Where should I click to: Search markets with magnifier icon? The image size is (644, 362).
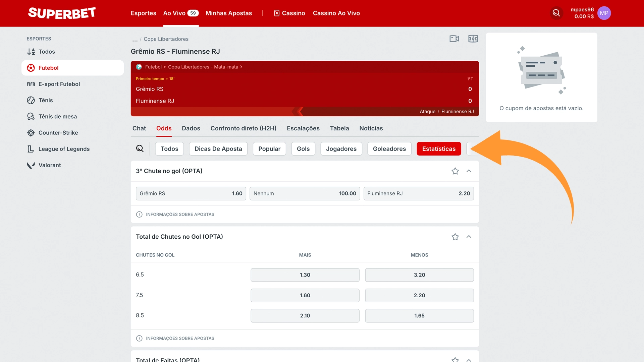(140, 148)
